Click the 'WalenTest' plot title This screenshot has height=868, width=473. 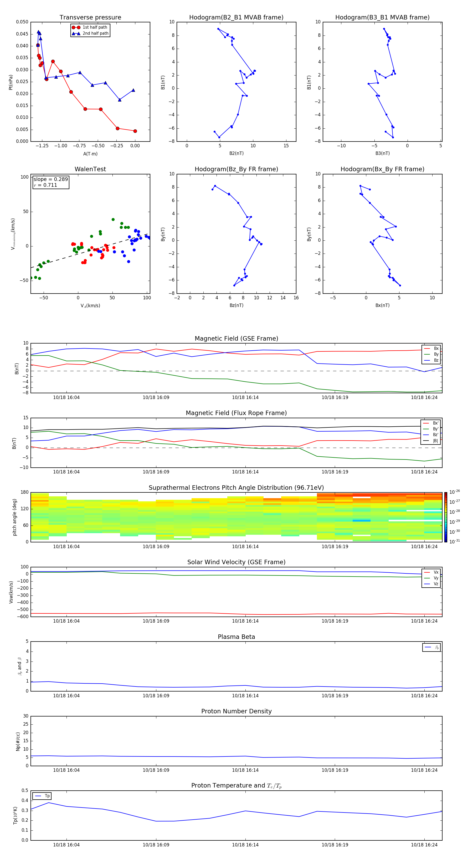tap(90, 169)
